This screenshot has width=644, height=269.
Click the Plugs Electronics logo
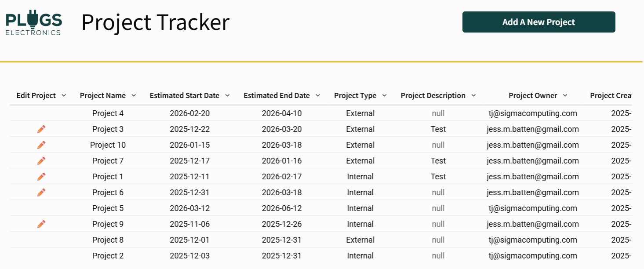click(x=34, y=23)
